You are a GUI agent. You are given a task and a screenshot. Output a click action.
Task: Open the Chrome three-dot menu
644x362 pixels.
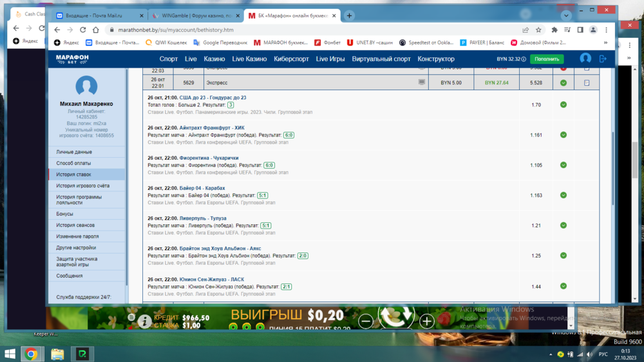click(x=607, y=30)
